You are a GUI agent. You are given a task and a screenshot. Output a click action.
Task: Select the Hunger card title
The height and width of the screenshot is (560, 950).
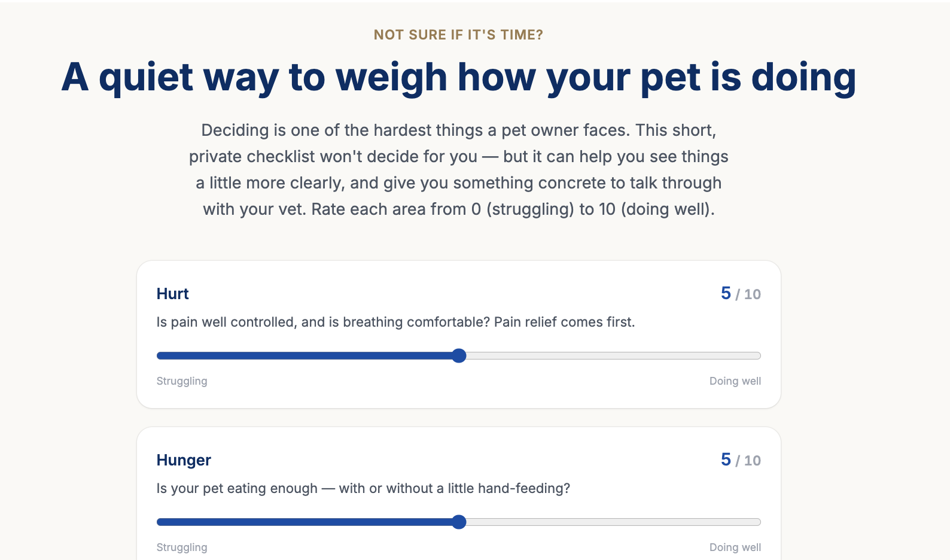click(x=184, y=460)
